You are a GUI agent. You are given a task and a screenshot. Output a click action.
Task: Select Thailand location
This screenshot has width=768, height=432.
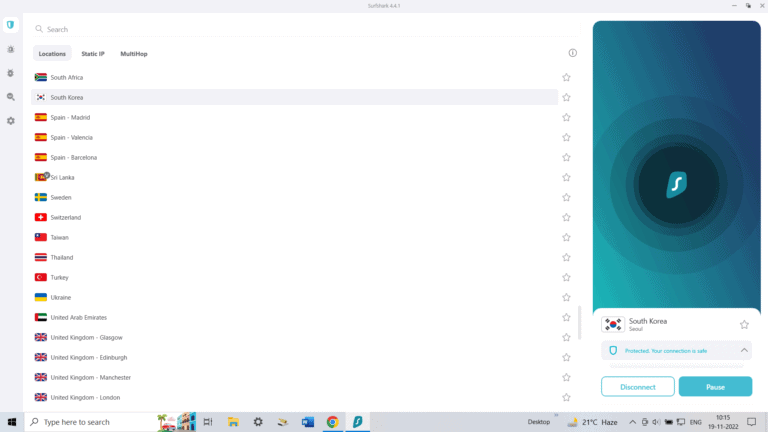click(x=294, y=258)
